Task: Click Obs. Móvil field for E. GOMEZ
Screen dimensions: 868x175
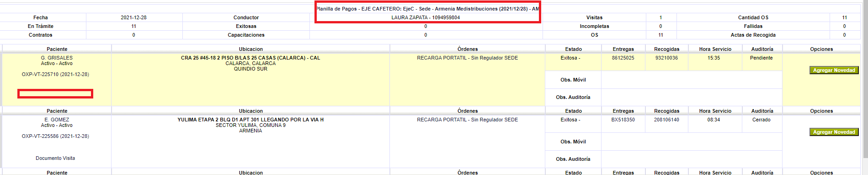Action: pyautogui.click(x=692, y=142)
